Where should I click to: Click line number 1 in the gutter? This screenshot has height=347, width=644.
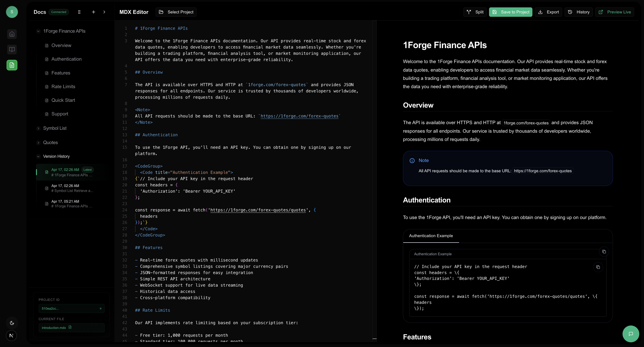pos(126,28)
